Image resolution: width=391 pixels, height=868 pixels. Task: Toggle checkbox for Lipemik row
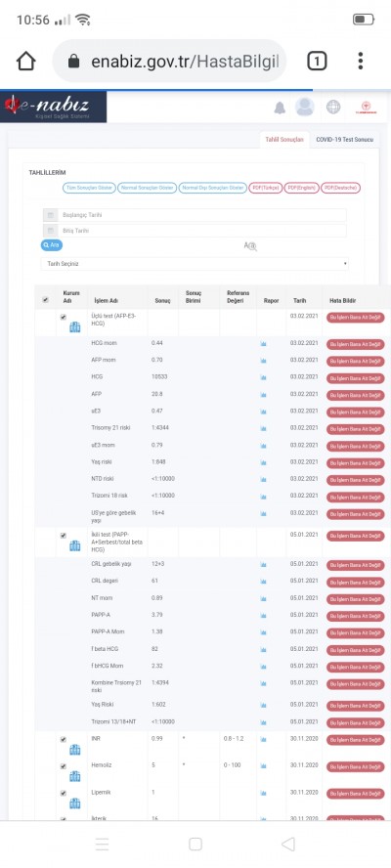pyautogui.click(x=64, y=793)
